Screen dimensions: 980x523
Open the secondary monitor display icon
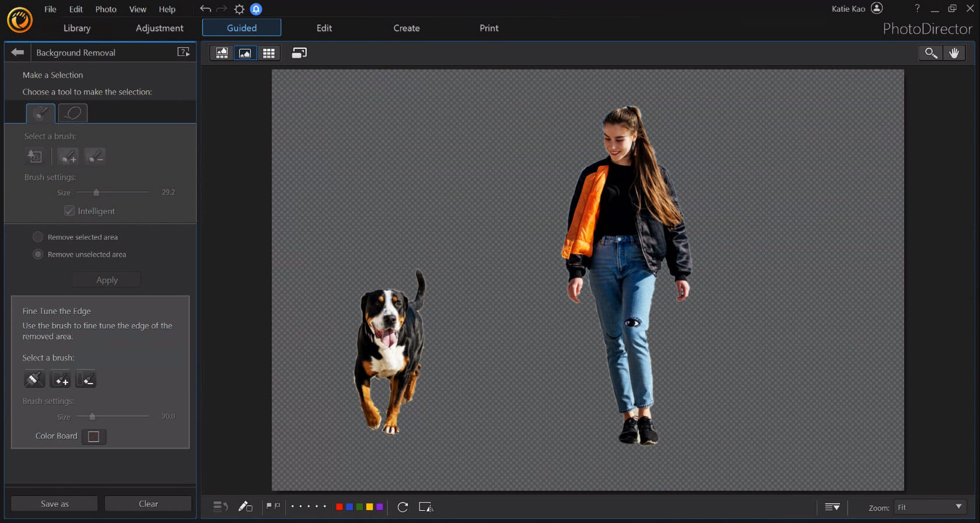[x=299, y=53]
